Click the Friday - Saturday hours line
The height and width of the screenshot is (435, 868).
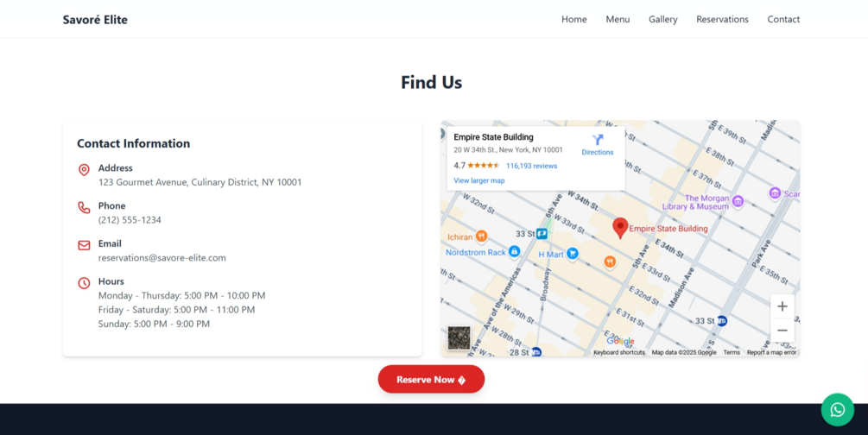(176, 309)
